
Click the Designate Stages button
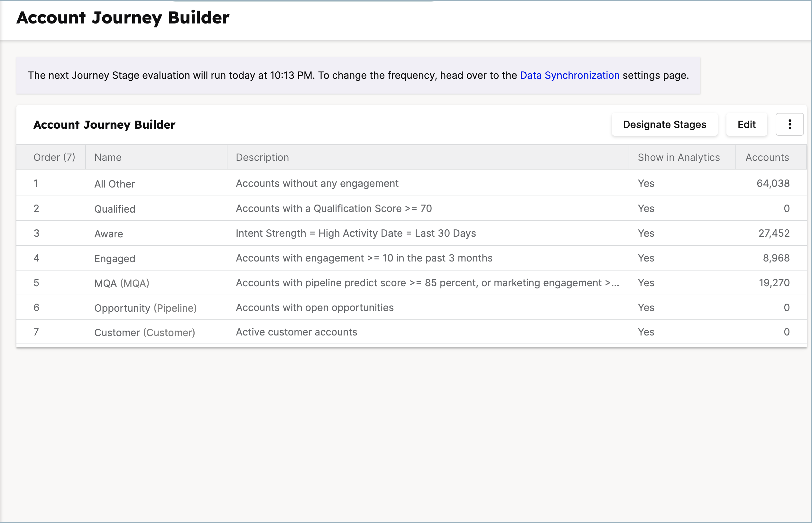665,124
